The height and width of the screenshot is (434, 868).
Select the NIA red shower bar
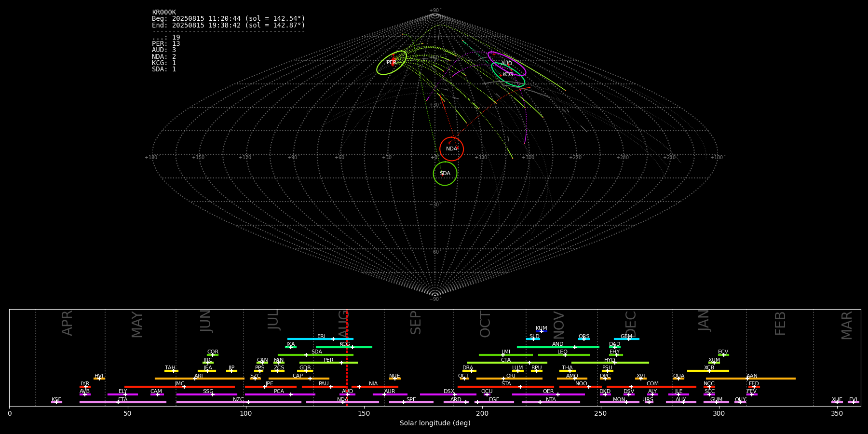click(375, 386)
